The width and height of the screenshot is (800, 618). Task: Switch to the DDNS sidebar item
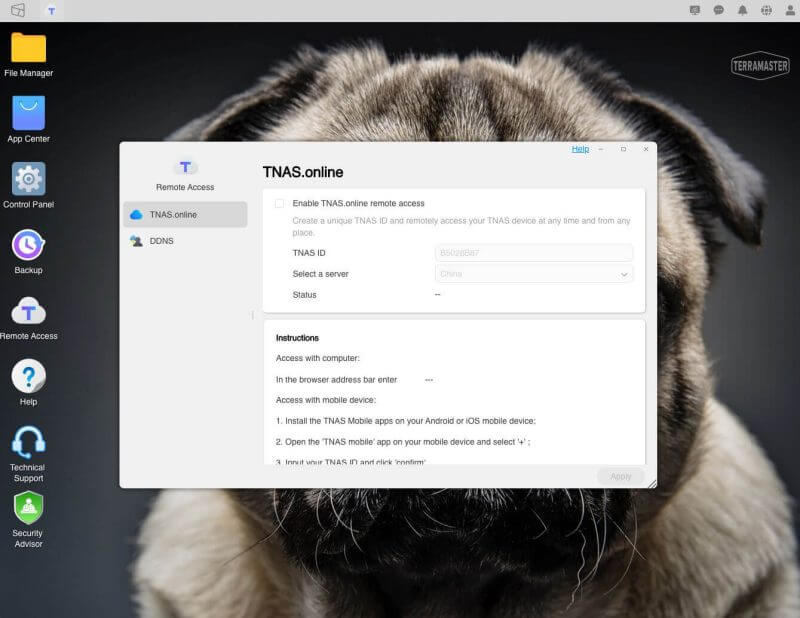[185, 241]
